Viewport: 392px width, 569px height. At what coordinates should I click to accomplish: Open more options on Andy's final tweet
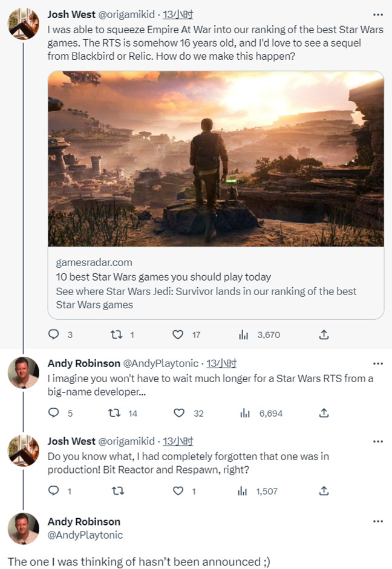tap(378, 521)
